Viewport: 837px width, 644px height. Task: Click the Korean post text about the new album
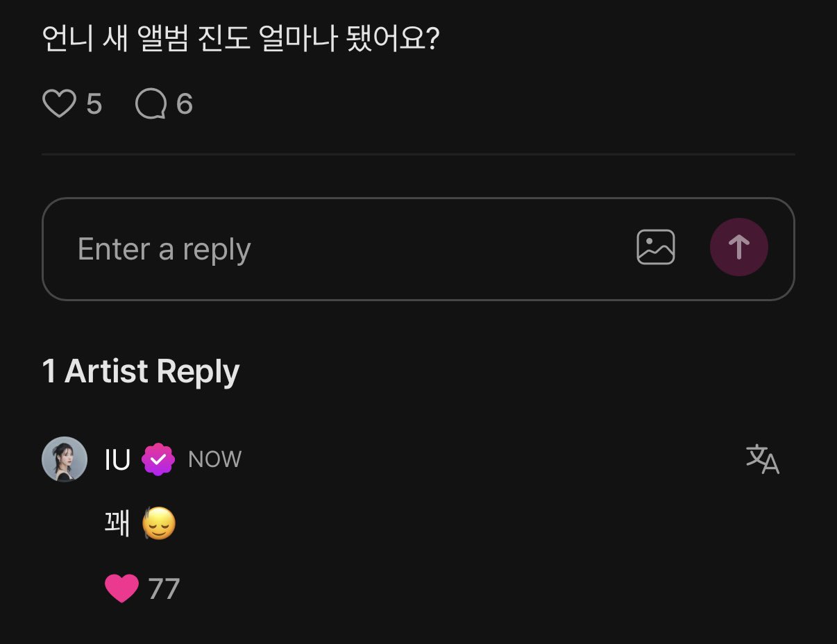coord(240,39)
